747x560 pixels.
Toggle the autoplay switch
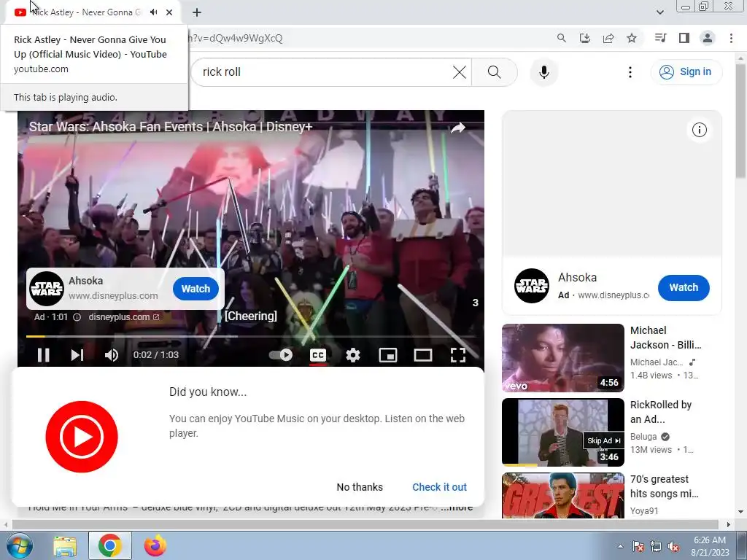[281, 355]
